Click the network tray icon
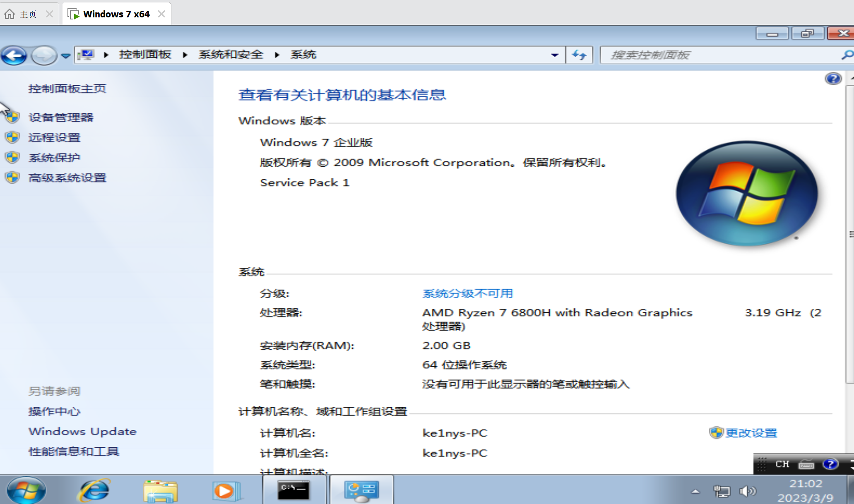This screenshot has width=854, height=504. [x=722, y=491]
